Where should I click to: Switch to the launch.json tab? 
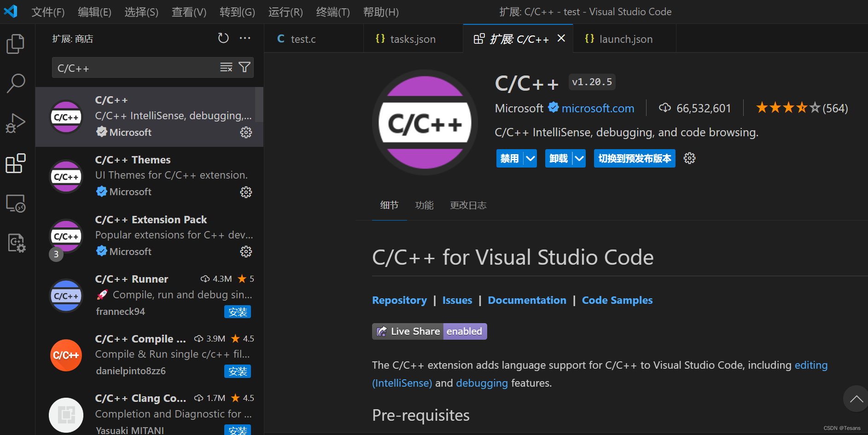point(625,39)
